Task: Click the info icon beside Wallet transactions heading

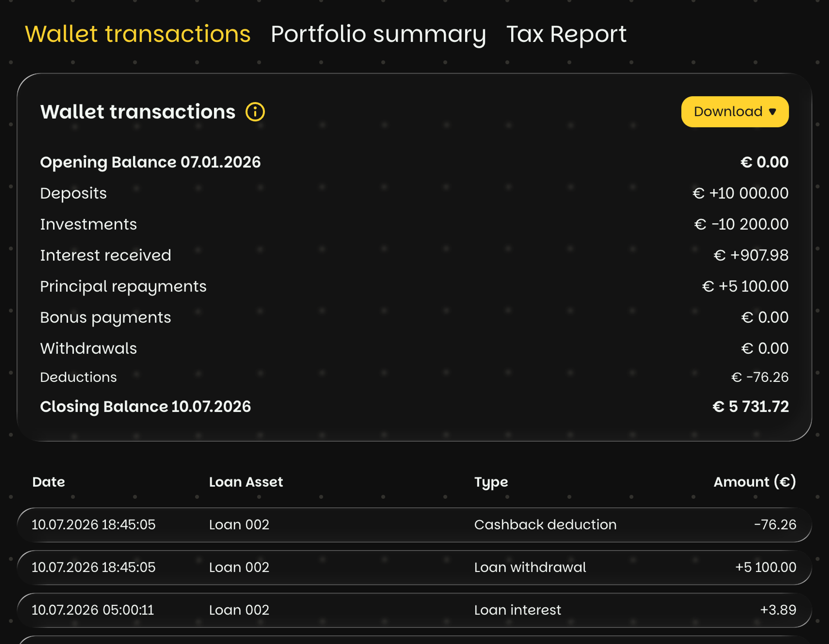Action: (x=255, y=112)
